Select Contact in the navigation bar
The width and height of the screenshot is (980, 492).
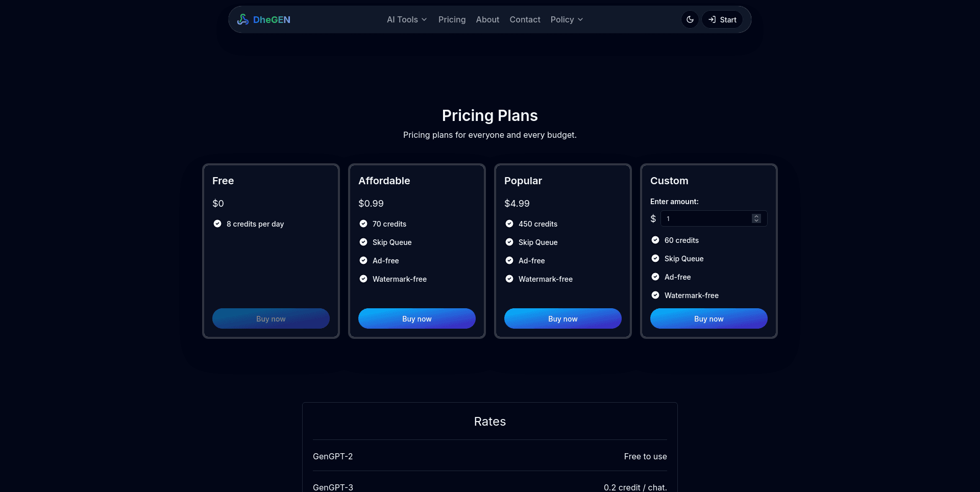point(525,19)
